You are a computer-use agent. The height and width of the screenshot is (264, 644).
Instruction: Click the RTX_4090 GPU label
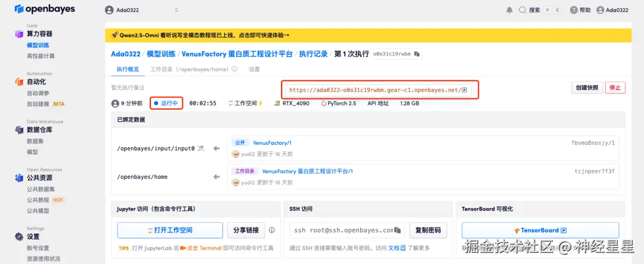tap(292, 104)
